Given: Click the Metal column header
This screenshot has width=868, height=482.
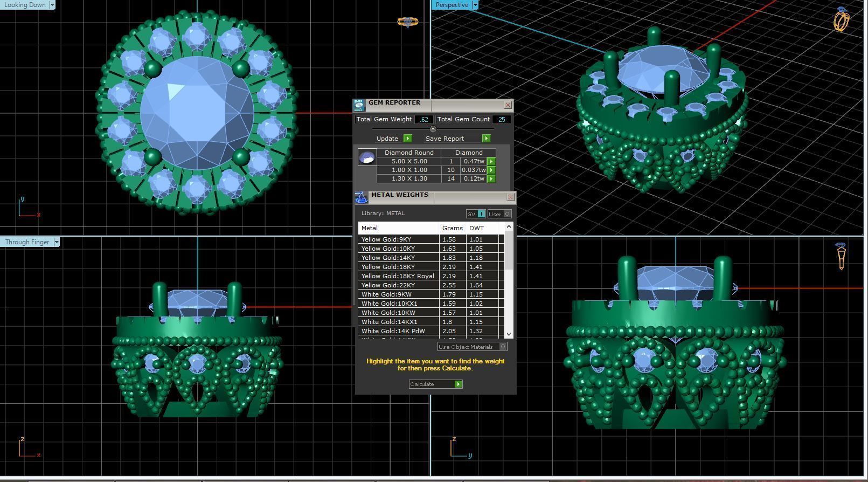Looking at the screenshot, I should click(x=399, y=228).
